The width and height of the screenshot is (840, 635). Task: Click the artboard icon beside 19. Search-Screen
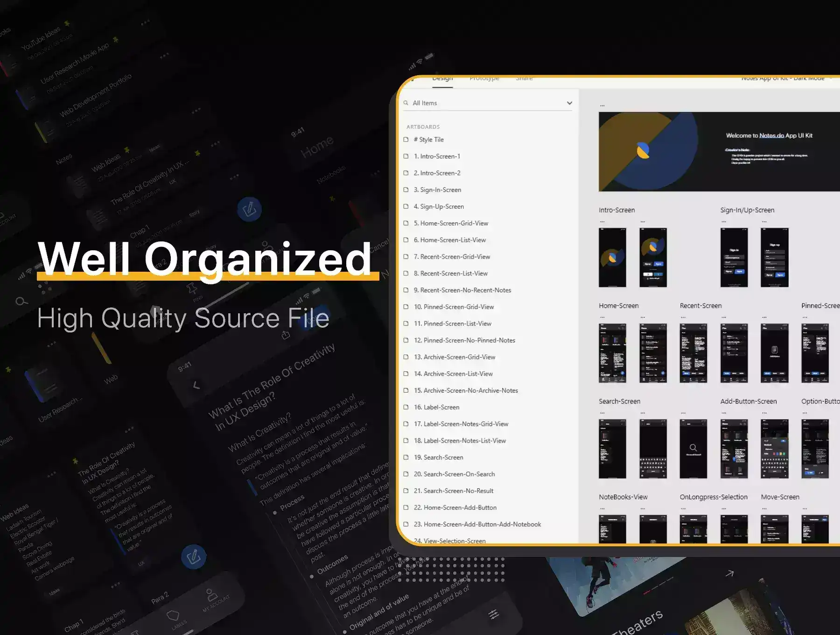(406, 458)
